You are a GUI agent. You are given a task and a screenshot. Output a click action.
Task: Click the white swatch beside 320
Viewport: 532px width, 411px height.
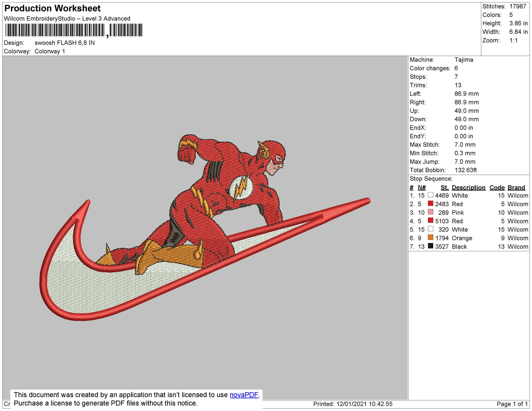click(430, 229)
